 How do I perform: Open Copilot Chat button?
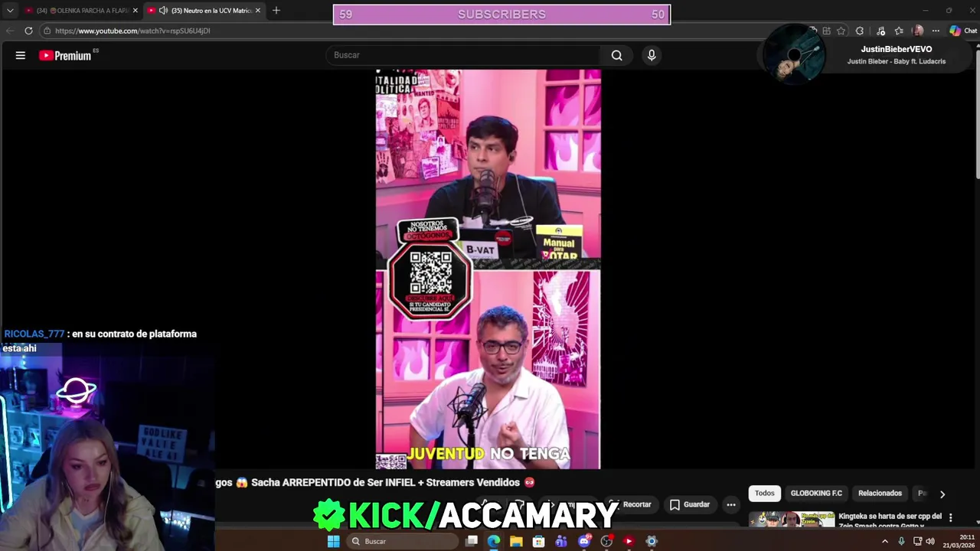[963, 31]
